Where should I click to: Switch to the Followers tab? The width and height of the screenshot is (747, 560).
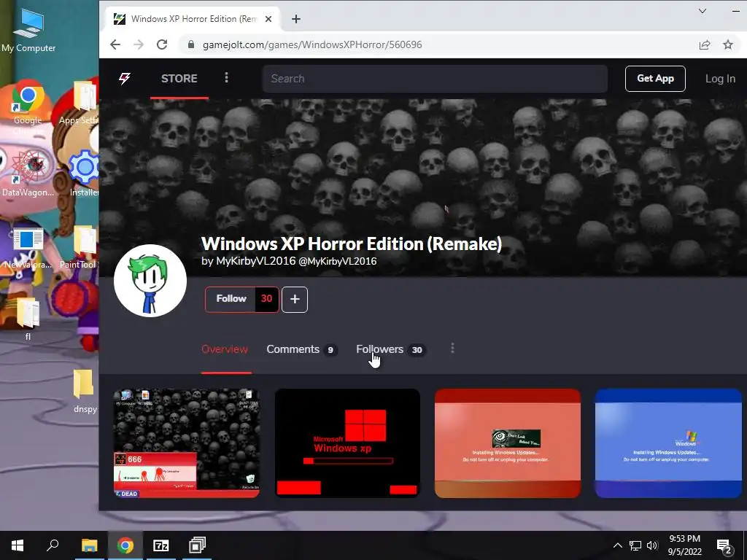tap(391, 349)
